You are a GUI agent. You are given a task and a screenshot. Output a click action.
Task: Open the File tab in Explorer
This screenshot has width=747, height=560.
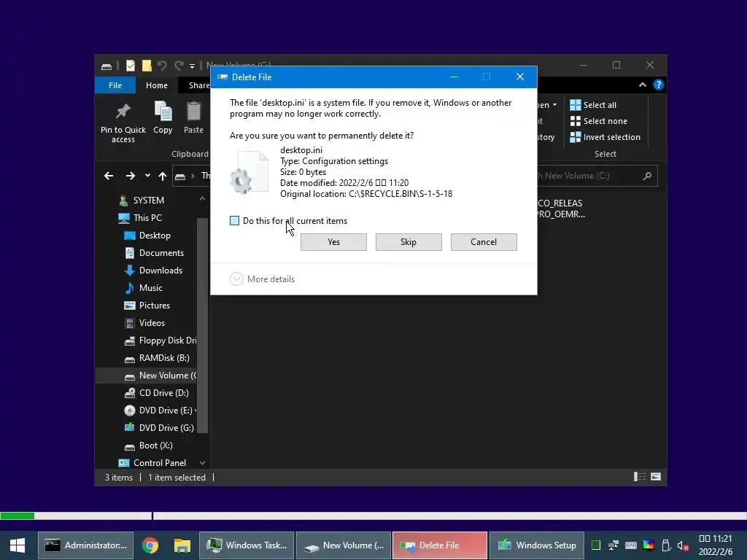click(115, 85)
